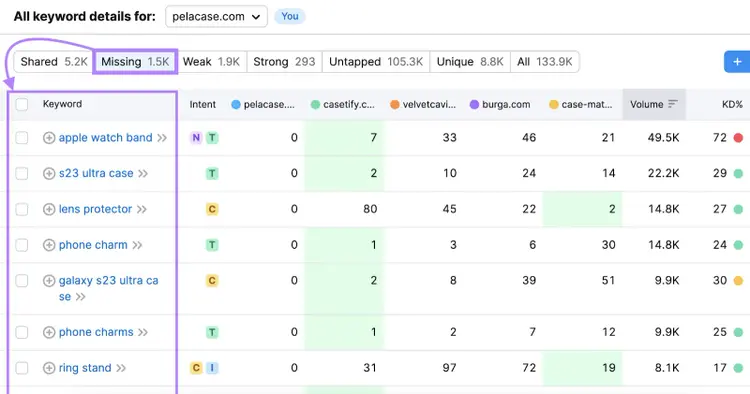Click the T intent badge for s23 ultra case

pos(212,173)
